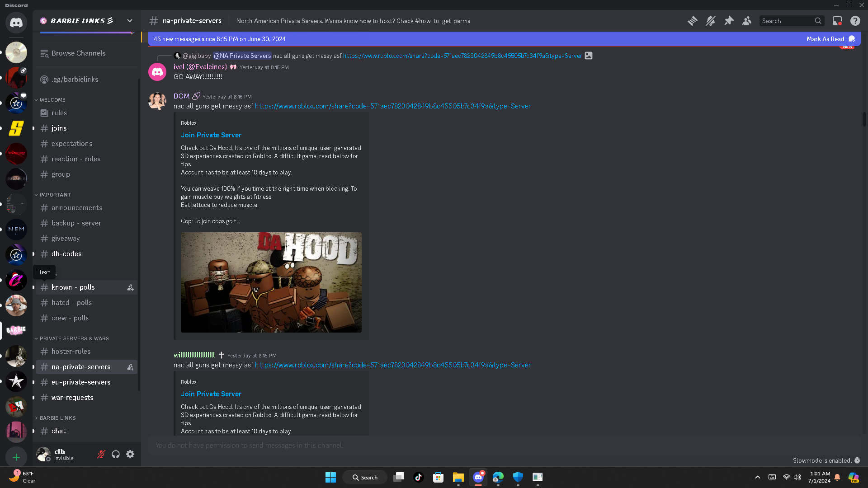
Task: Open Microsoft Store from the taskbar
Action: point(438,477)
